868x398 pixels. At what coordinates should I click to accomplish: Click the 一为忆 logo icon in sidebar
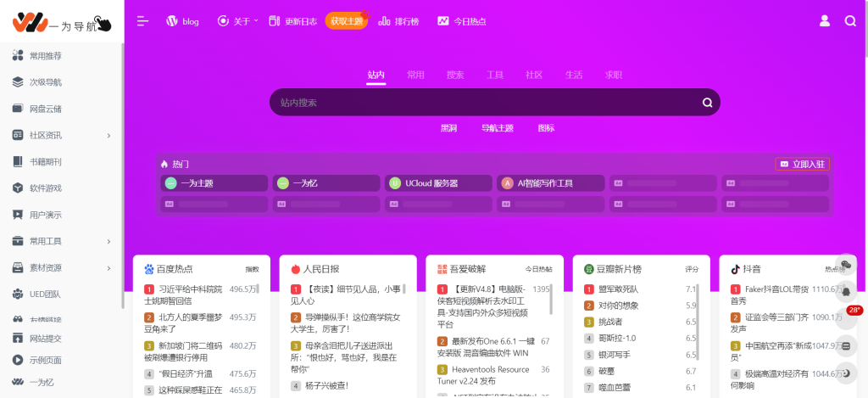18,383
